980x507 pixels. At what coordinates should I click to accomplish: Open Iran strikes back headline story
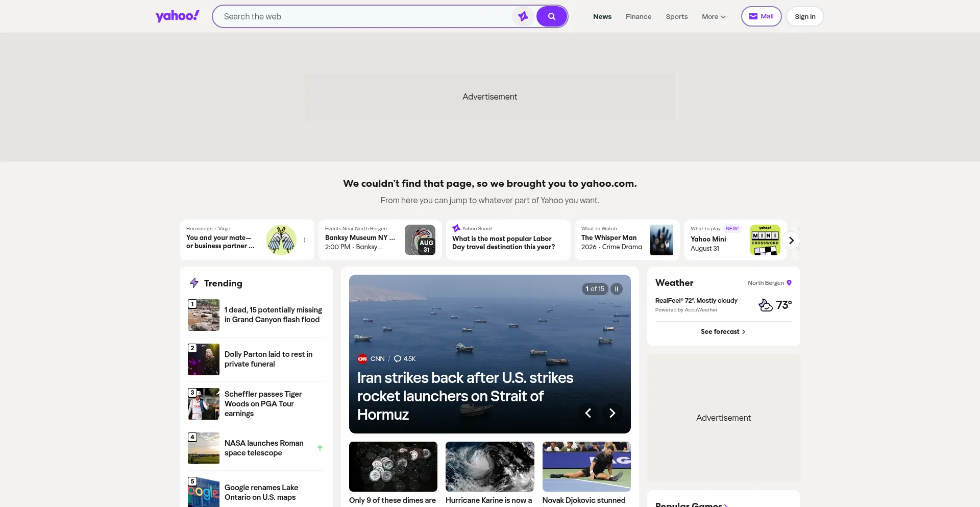pos(465,396)
